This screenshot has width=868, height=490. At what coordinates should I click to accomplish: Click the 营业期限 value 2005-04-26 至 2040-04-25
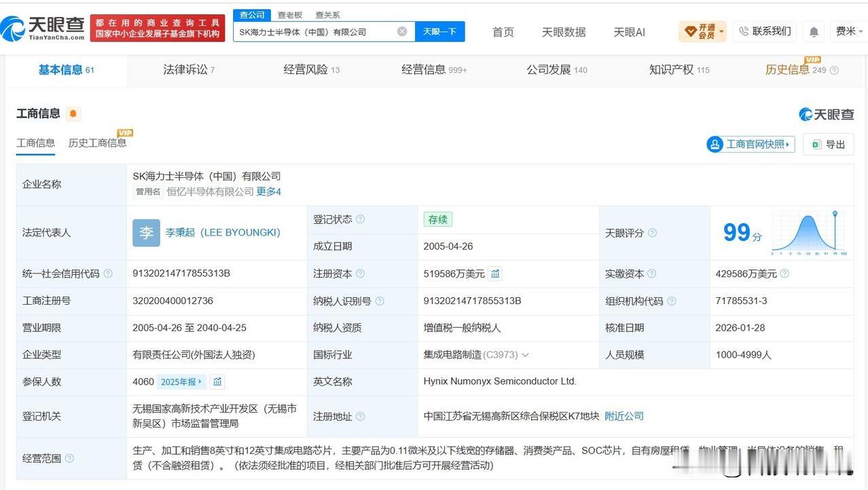click(189, 328)
